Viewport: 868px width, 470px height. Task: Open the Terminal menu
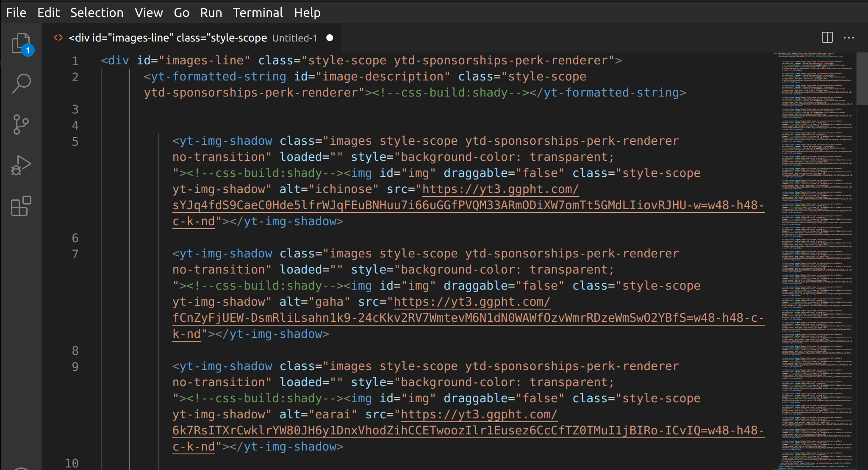point(258,13)
